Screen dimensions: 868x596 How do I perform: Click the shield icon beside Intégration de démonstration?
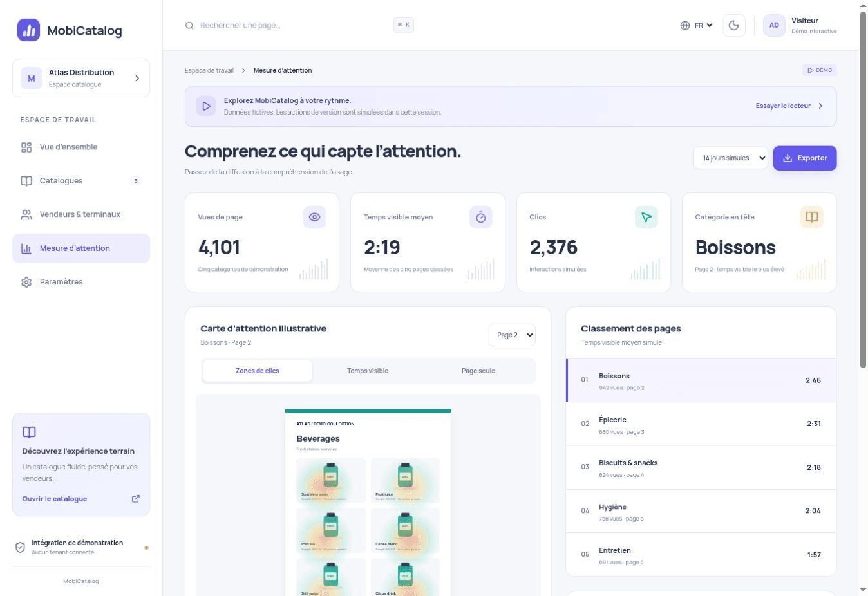click(x=20, y=548)
